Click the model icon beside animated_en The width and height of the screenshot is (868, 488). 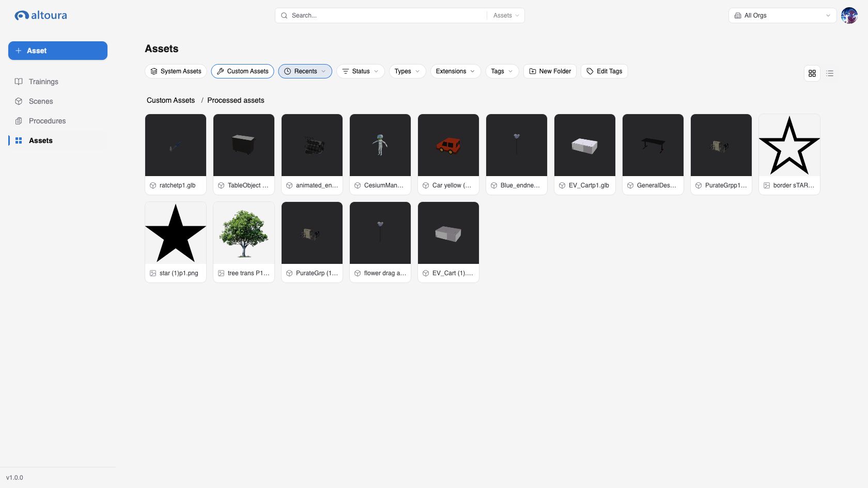[x=289, y=185]
